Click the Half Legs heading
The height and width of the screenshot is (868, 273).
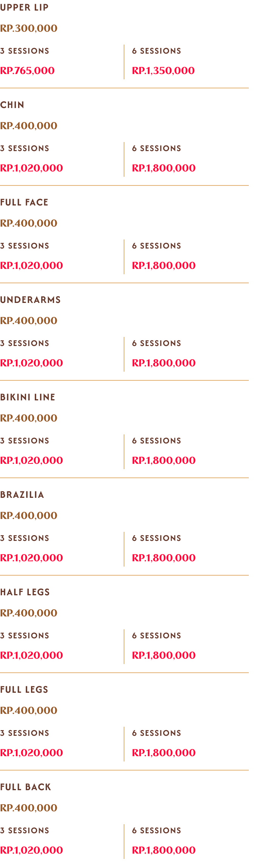click(x=25, y=592)
